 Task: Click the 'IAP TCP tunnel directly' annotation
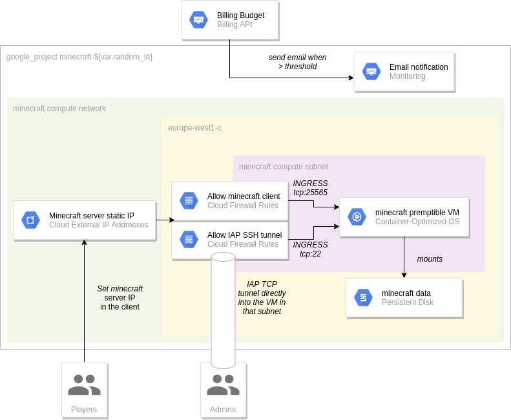[262, 298]
